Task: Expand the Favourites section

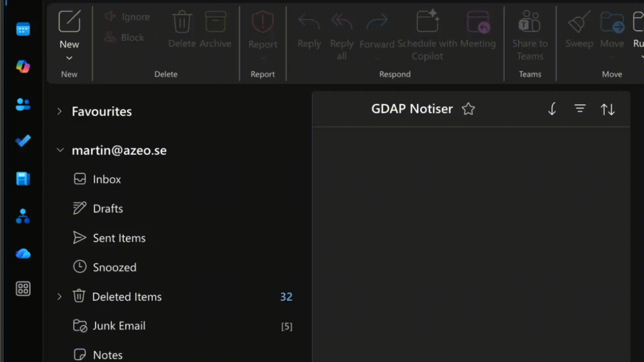Action: coord(59,111)
